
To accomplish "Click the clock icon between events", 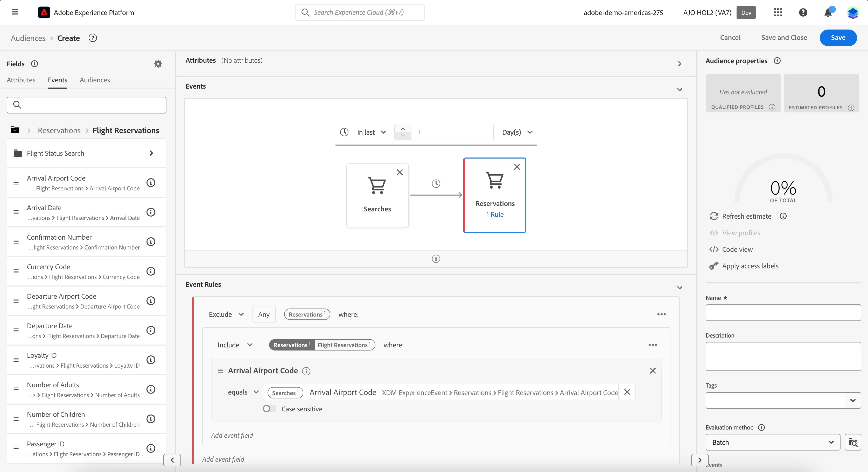I will tap(436, 183).
